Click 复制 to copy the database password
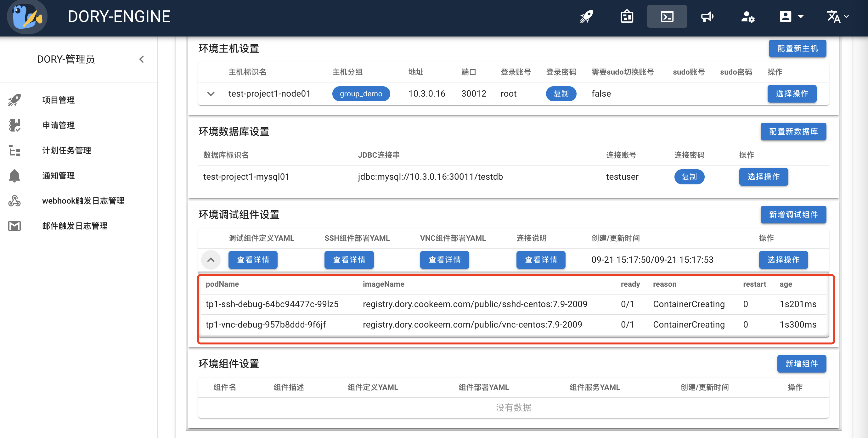The image size is (868, 438). tap(690, 177)
